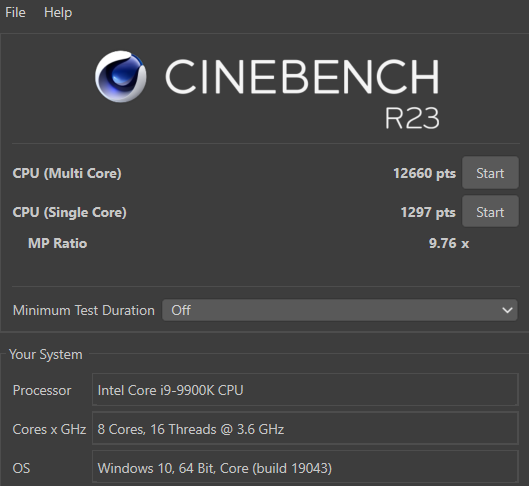Click the CINEBENCH title text

pos(302,77)
